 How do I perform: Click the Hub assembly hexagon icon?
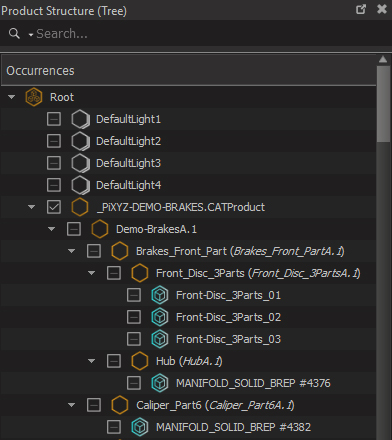click(140, 361)
